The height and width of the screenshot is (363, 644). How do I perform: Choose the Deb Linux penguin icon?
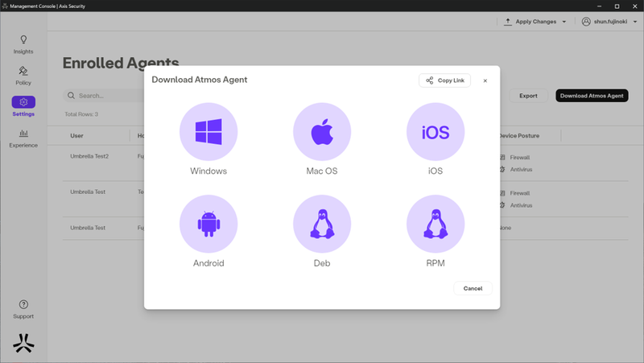tap(322, 224)
